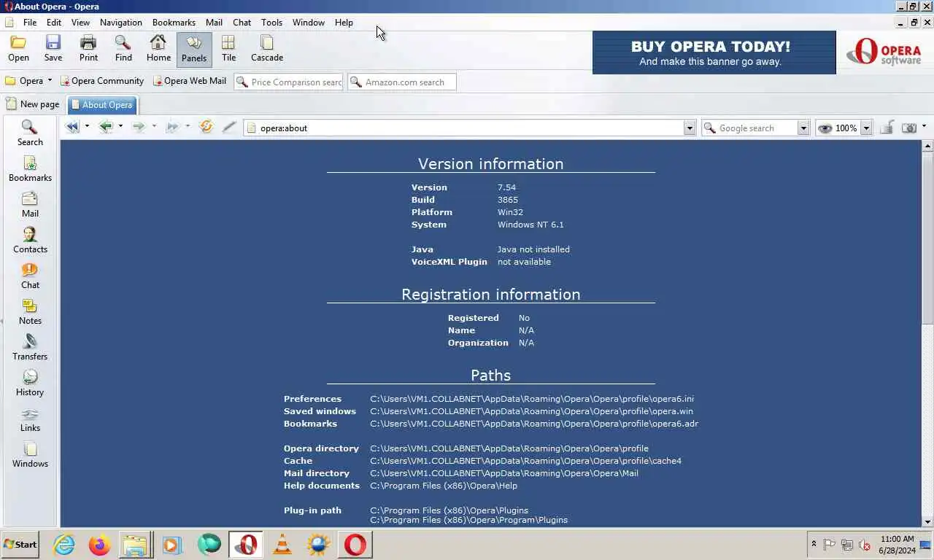This screenshot has width=934, height=560.
Task: Cascade windows with the Cascade icon
Action: pyautogui.click(x=267, y=49)
